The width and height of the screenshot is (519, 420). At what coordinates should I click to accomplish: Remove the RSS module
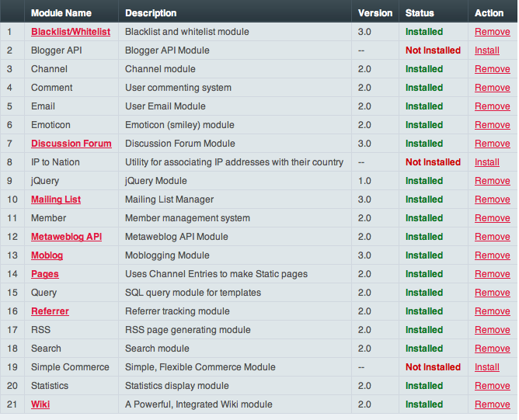click(492, 330)
